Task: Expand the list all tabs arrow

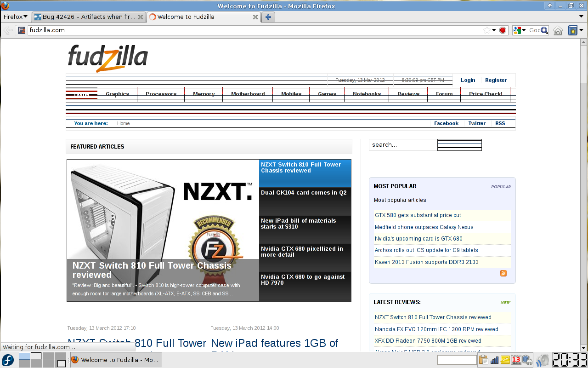Action: click(581, 17)
